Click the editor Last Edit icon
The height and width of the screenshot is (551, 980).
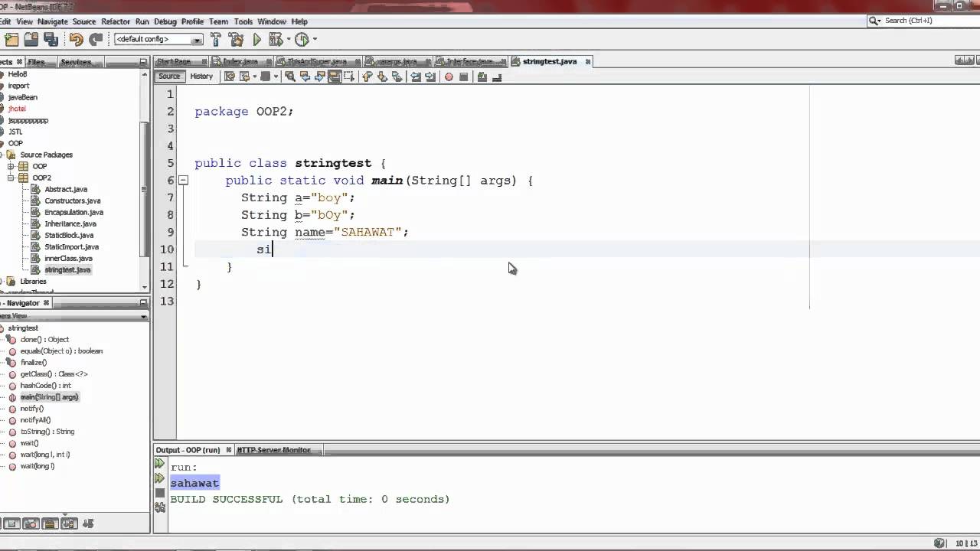(230, 77)
